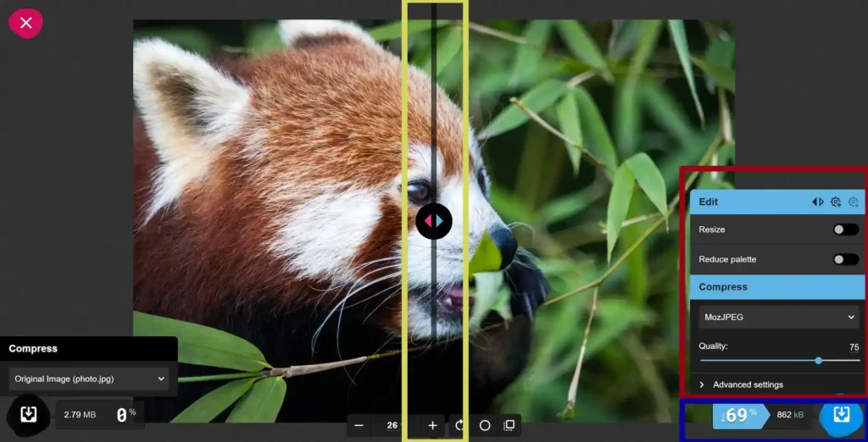Zoom out with the minus button
Image resolution: width=868 pixels, height=442 pixels.
pyautogui.click(x=359, y=425)
